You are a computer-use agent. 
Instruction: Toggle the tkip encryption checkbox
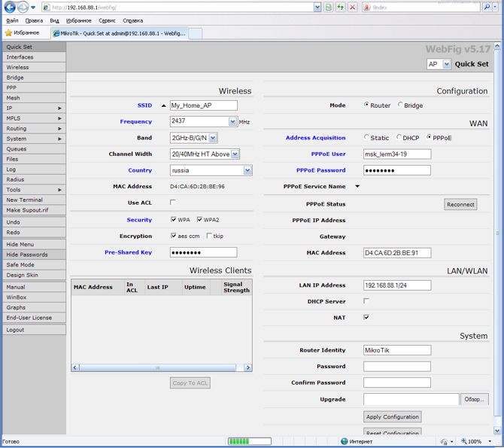(209, 236)
